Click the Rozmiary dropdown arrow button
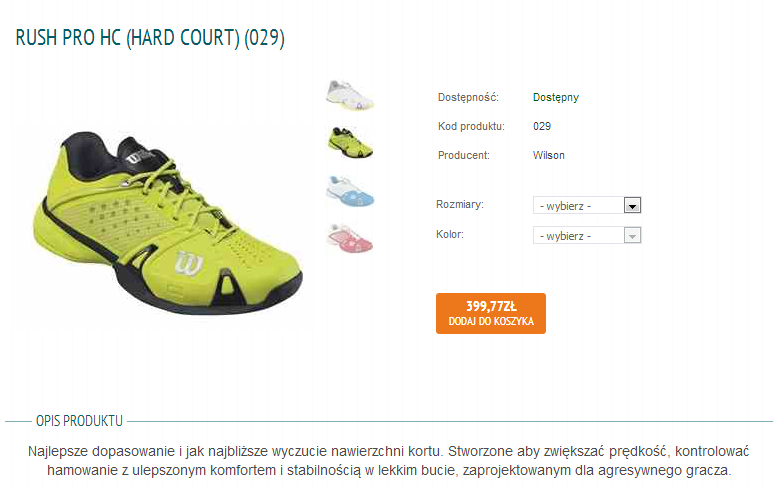This screenshot has width=777, height=490. tap(632, 205)
